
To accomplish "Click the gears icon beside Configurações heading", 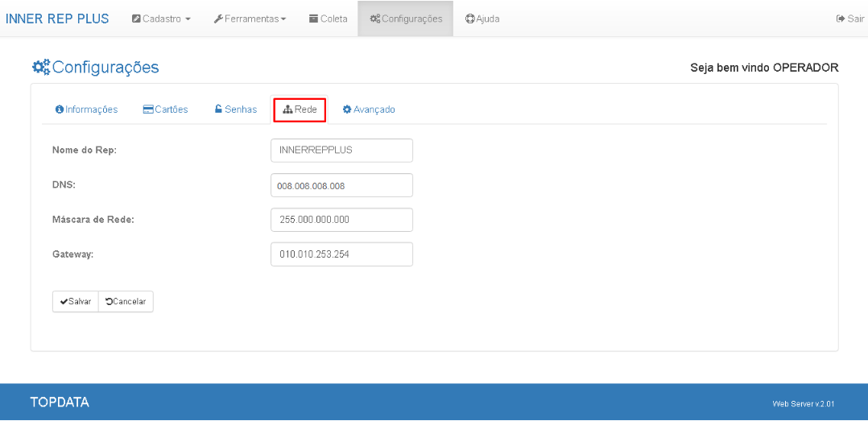I will 41,68.
